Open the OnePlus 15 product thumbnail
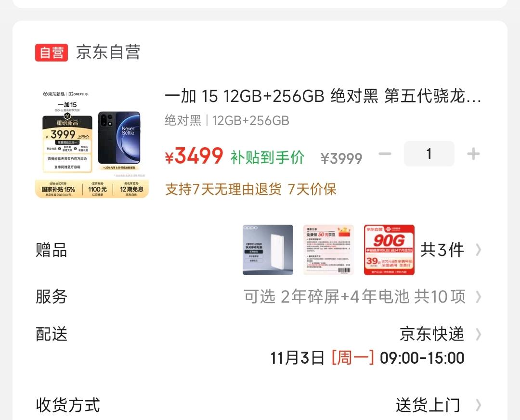Viewport: 520px width, 420px height. coord(92,144)
